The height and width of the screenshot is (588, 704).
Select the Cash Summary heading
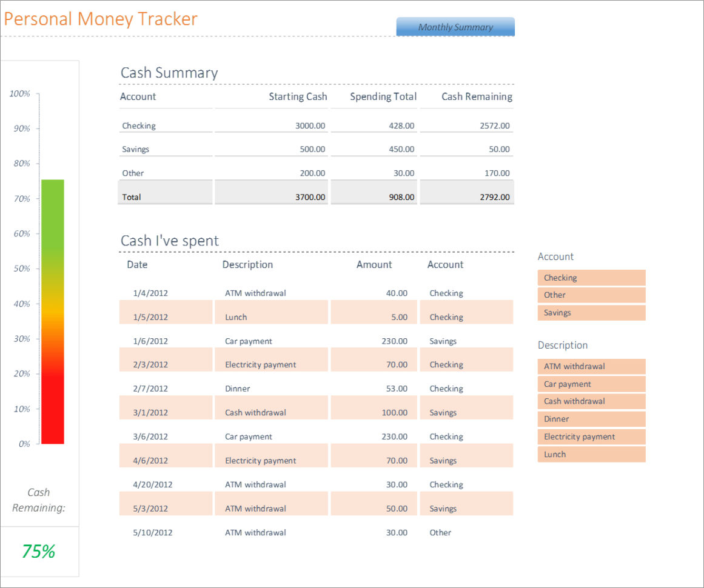[x=169, y=73]
